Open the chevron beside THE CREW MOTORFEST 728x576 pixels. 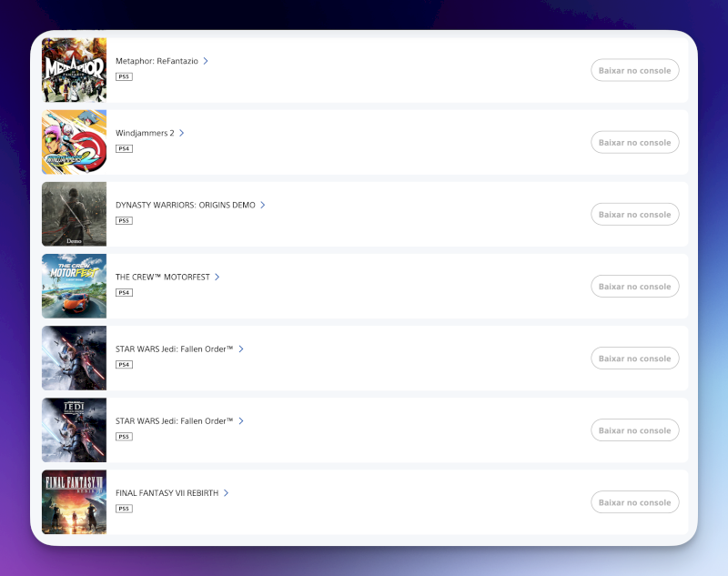[x=217, y=277]
